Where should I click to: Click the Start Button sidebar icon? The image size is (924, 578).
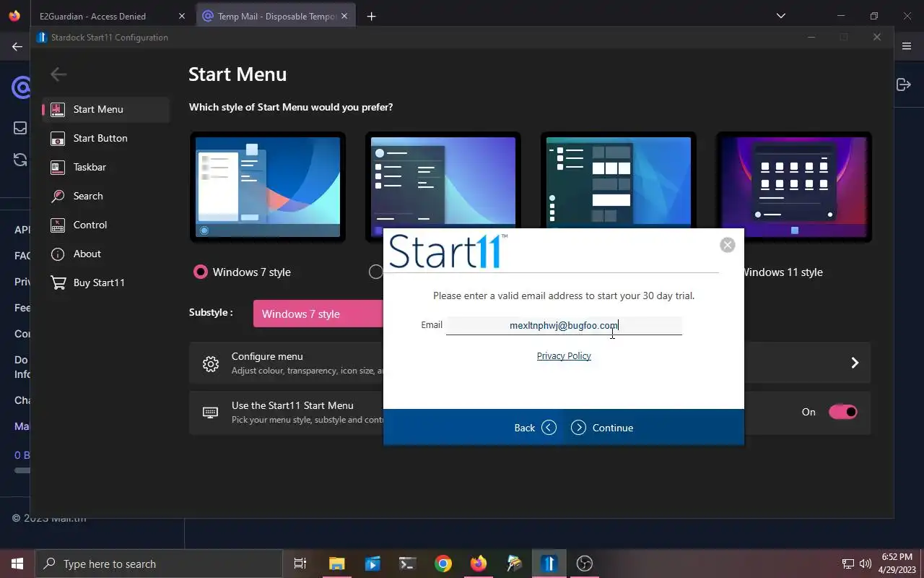point(58,138)
